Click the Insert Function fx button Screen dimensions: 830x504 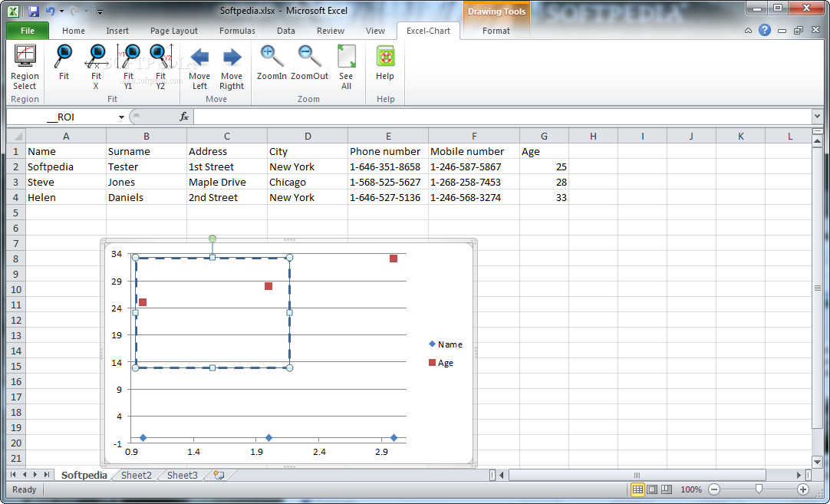[x=184, y=117]
